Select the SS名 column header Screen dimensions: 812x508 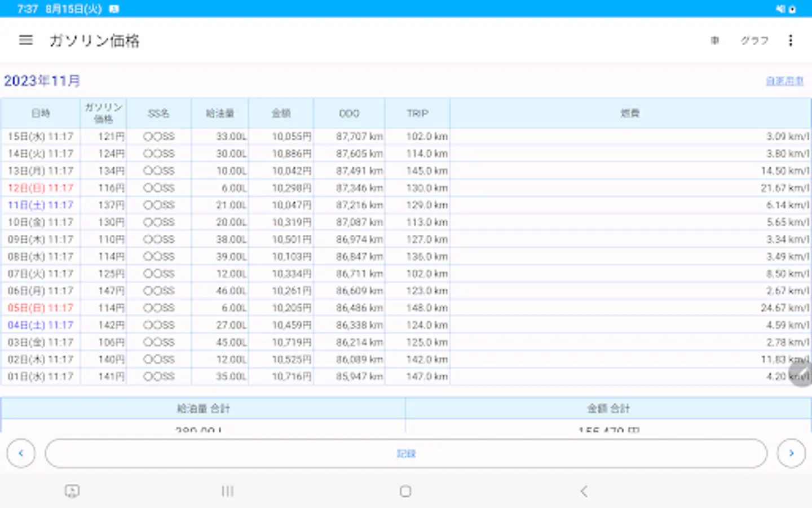159,113
